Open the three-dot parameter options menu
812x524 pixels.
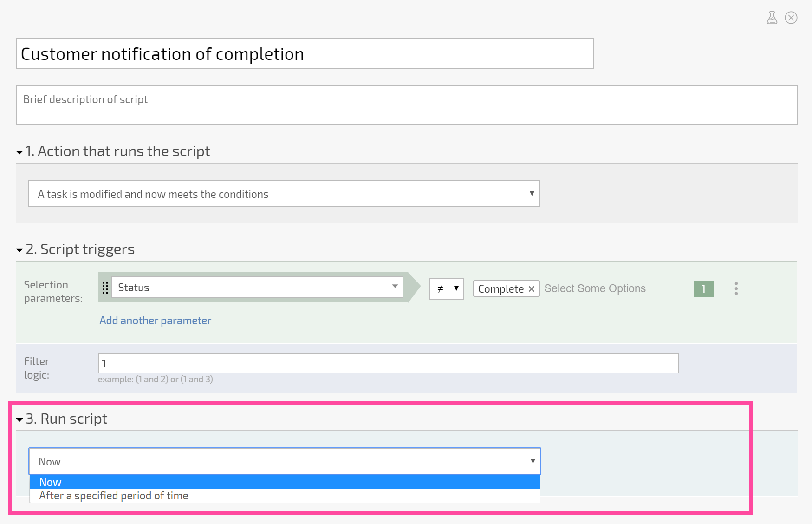pos(736,288)
